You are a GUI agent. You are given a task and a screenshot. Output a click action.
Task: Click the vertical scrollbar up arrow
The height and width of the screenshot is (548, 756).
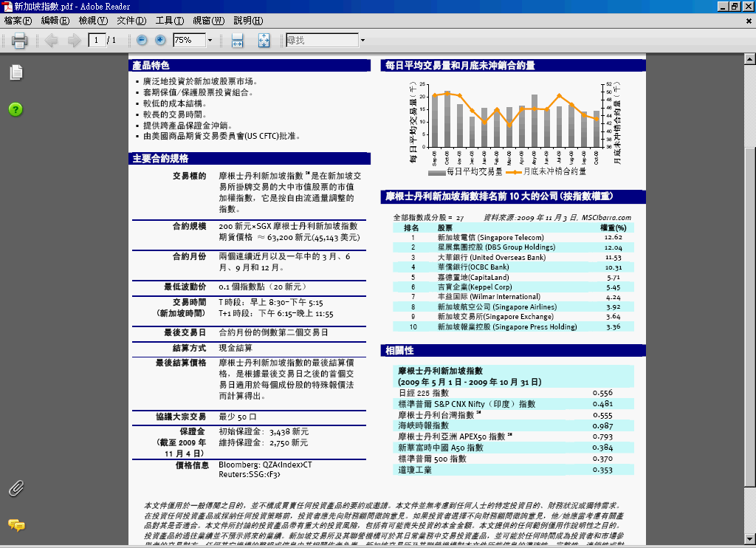[x=750, y=59]
